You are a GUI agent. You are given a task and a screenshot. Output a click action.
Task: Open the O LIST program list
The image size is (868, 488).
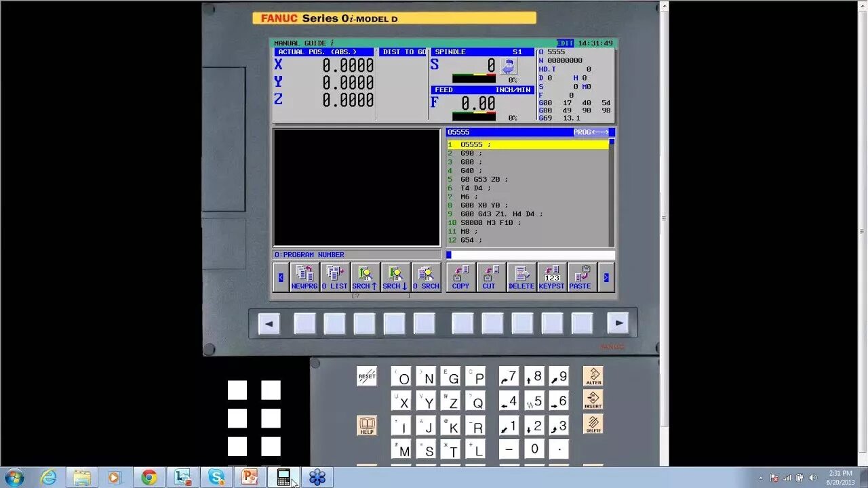[x=335, y=277]
